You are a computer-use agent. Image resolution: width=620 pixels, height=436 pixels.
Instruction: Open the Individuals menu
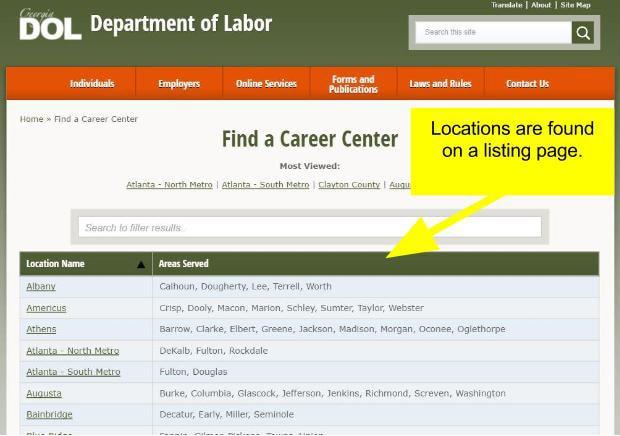tap(92, 84)
